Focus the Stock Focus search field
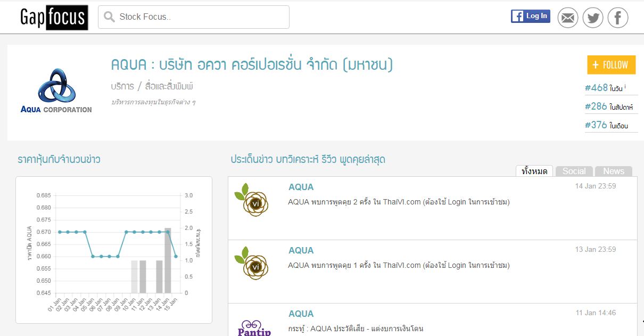 pos(194,17)
